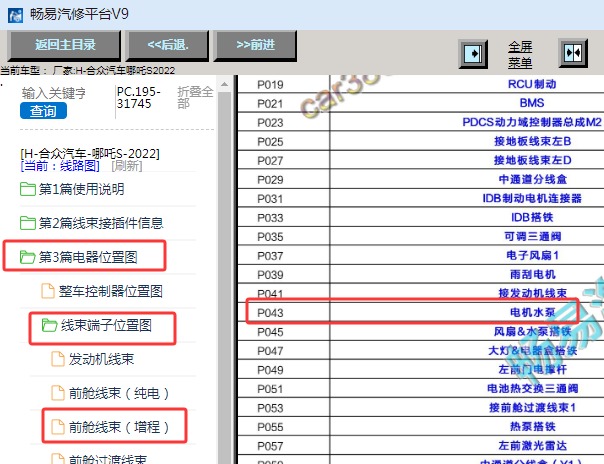Viewport: 604px width, 464px height.
Task: Click the 线束端子位置图 open-folder icon
Action: (x=49, y=325)
